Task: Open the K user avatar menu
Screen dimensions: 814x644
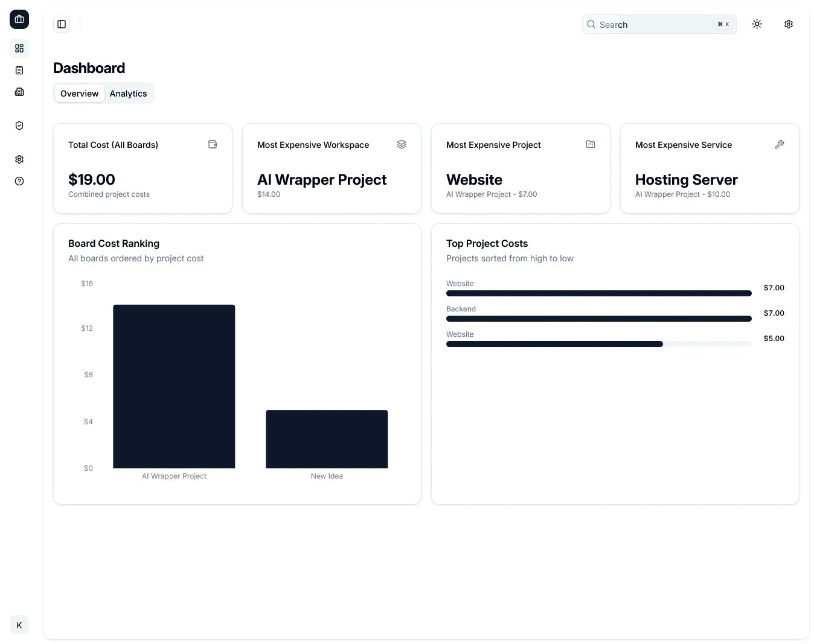Action: tap(19, 625)
